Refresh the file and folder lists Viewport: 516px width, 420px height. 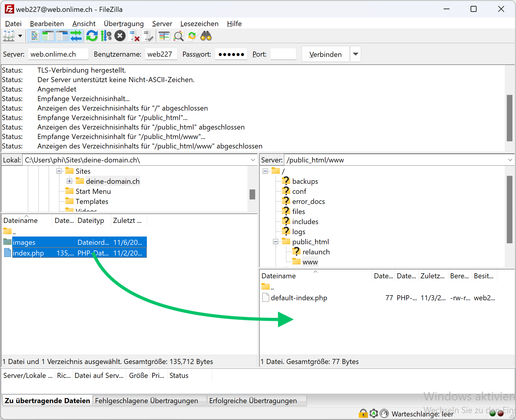coord(92,36)
